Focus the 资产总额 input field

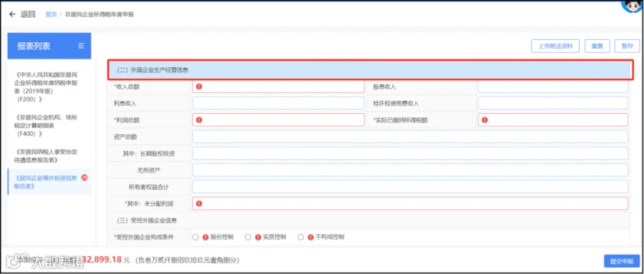[410, 137]
